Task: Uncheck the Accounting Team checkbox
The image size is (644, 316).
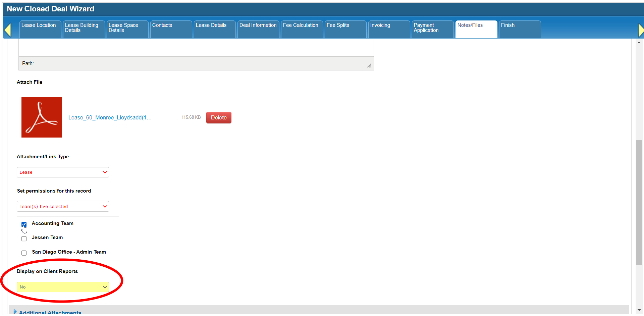Action: click(24, 224)
